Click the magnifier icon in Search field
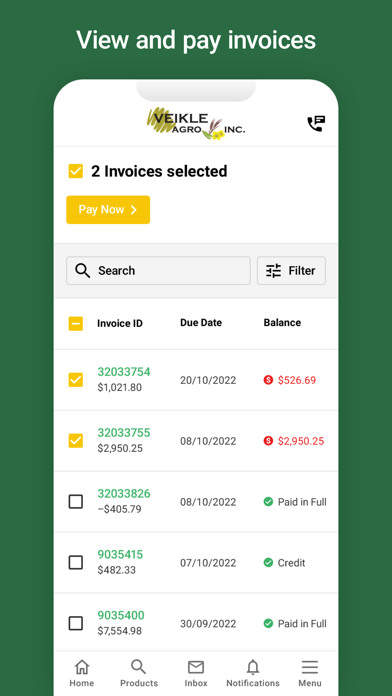Viewport: 392px width, 696px height. (83, 270)
